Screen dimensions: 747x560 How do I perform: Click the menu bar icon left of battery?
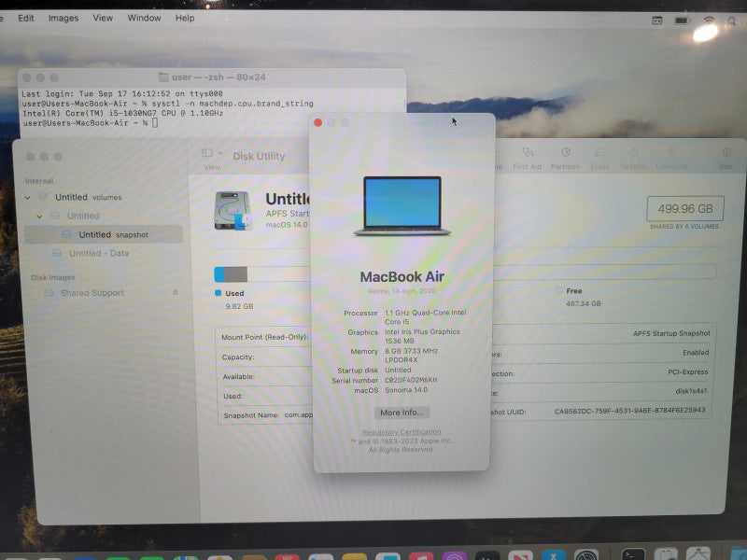pyautogui.click(x=657, y=21)
